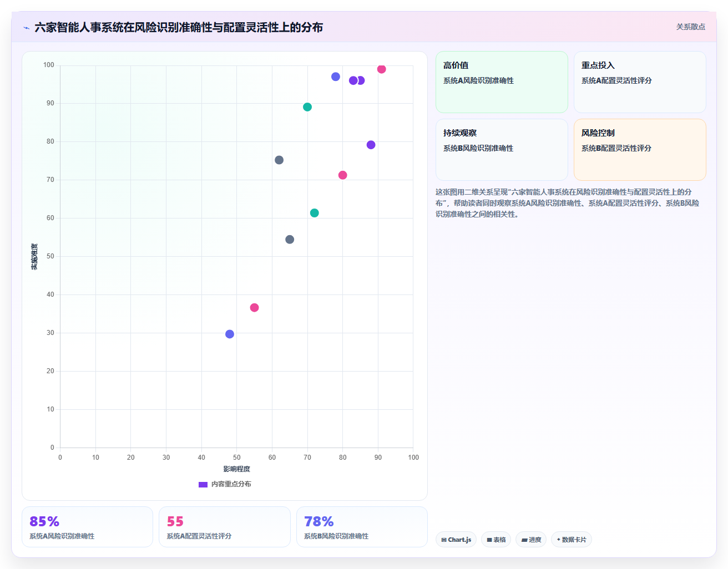The image size is (728, 569).
Task: Toggle the 内容重点分布 legend swatch
Action: [x=203, y=484]
